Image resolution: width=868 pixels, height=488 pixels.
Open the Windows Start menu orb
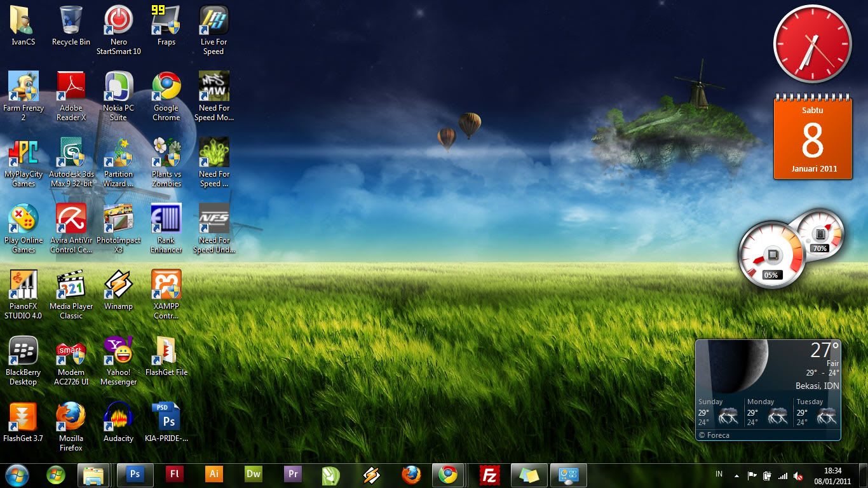tap(17, 475)
